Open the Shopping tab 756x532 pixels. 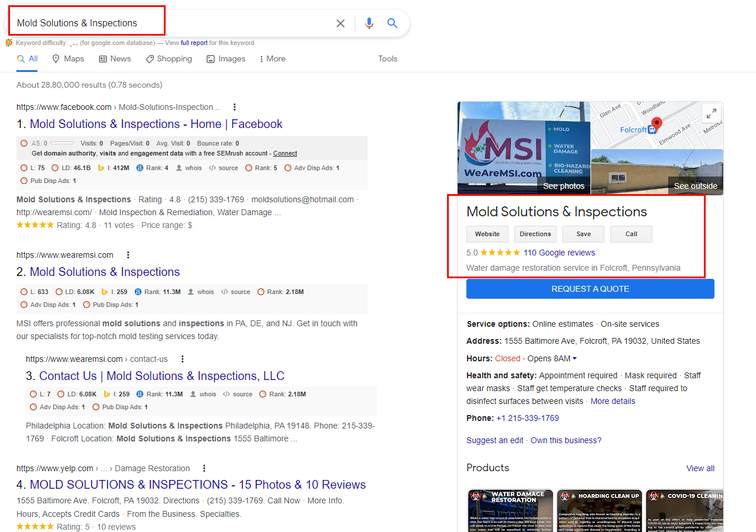pyautogui.click(x=169, y=58)
